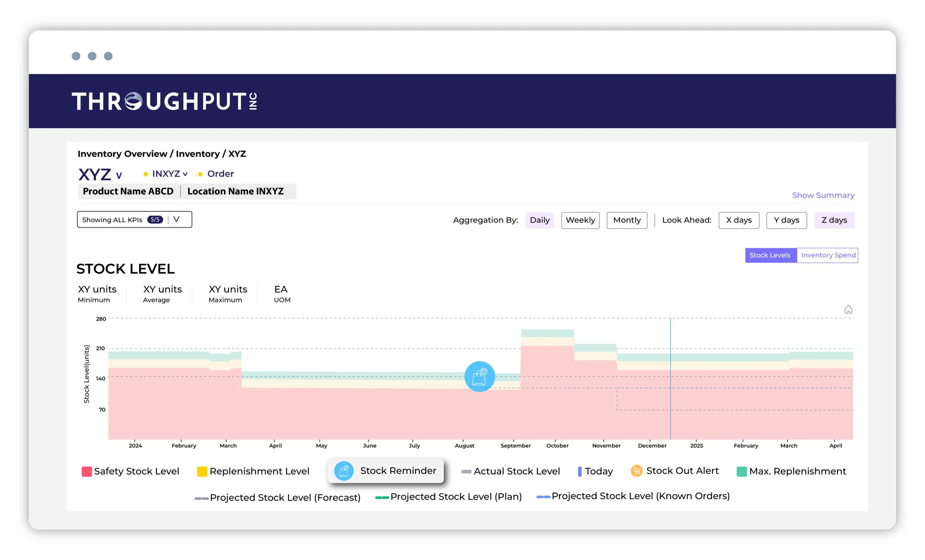This screenshot has width=925, height=560.
Task: Click the Actual Stock Level legend line
Action: 466,472
